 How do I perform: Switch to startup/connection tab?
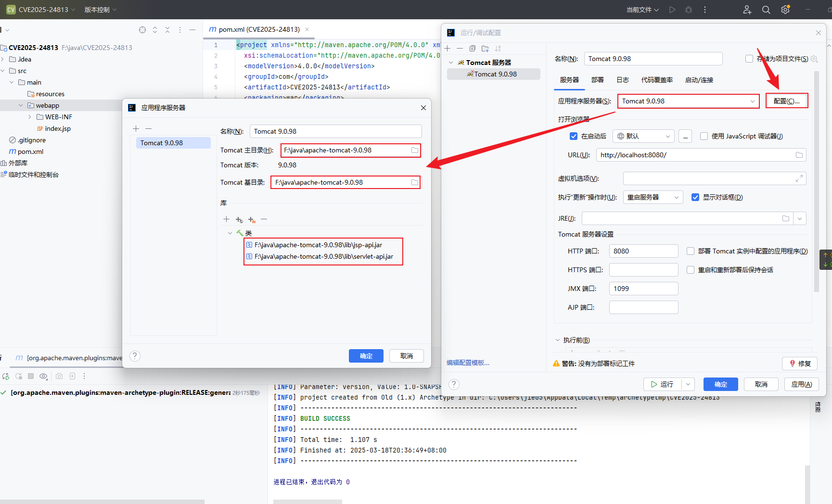click(699, 80)
